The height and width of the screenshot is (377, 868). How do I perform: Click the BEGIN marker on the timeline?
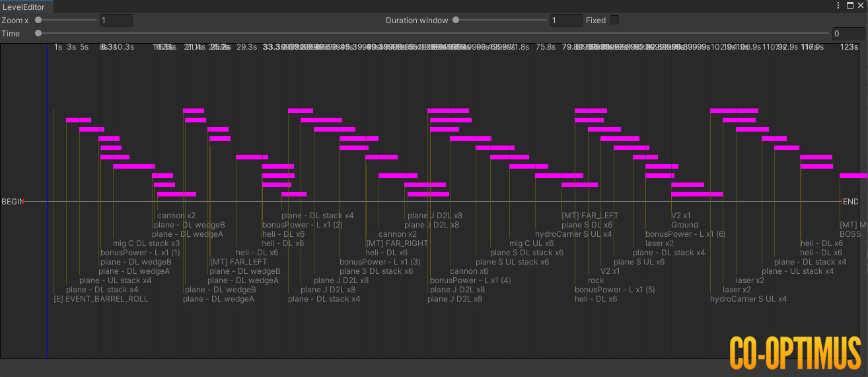pyautogui.click(x=13, y=202)
